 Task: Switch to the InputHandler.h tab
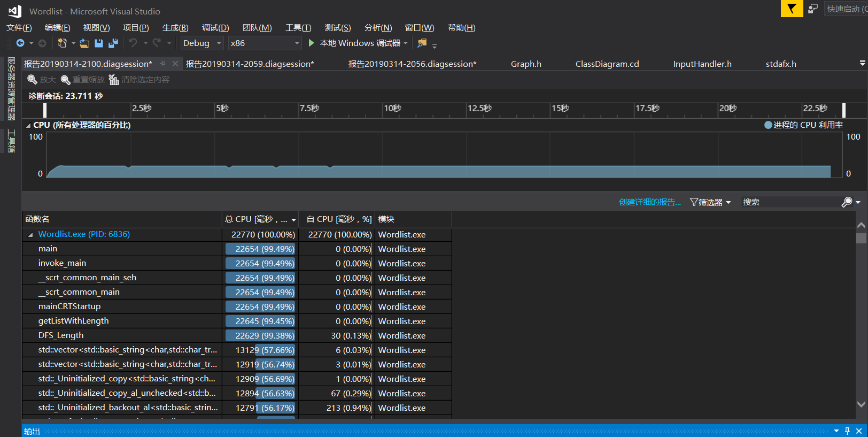[702, 64]
